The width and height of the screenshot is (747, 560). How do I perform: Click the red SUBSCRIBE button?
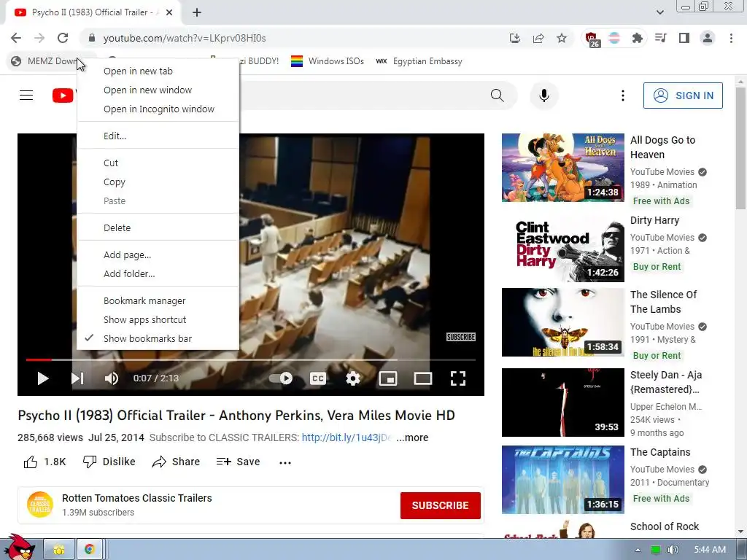tap(440, 505)
